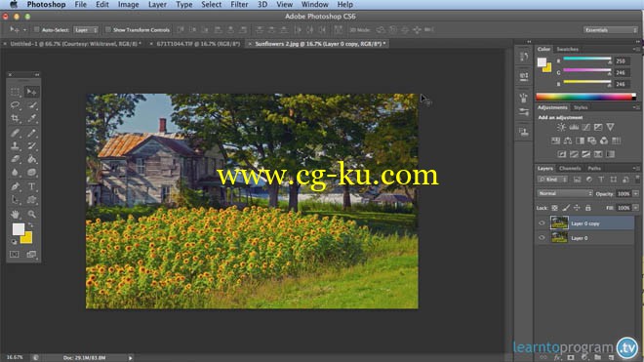This screenshot has height=362, width=644.
Task: Toggle Quick Mask mode
Action: click(15, 255)
